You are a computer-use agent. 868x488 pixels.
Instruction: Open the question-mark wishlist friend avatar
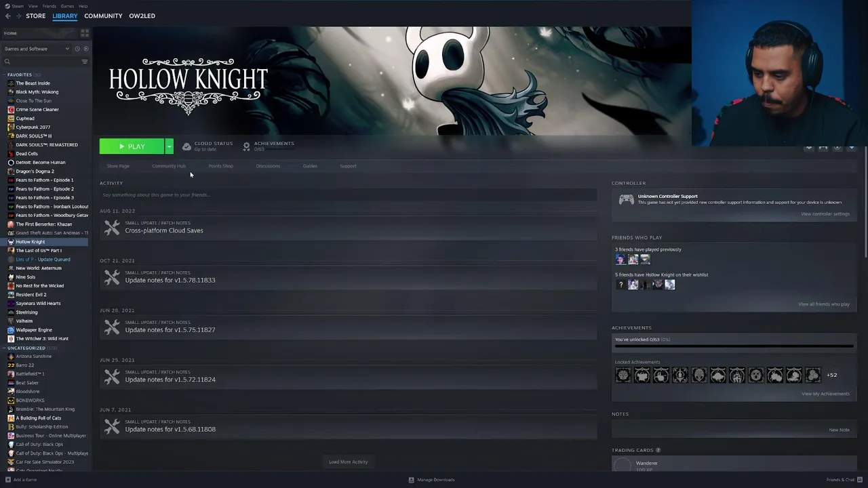[x=620, y=285]
